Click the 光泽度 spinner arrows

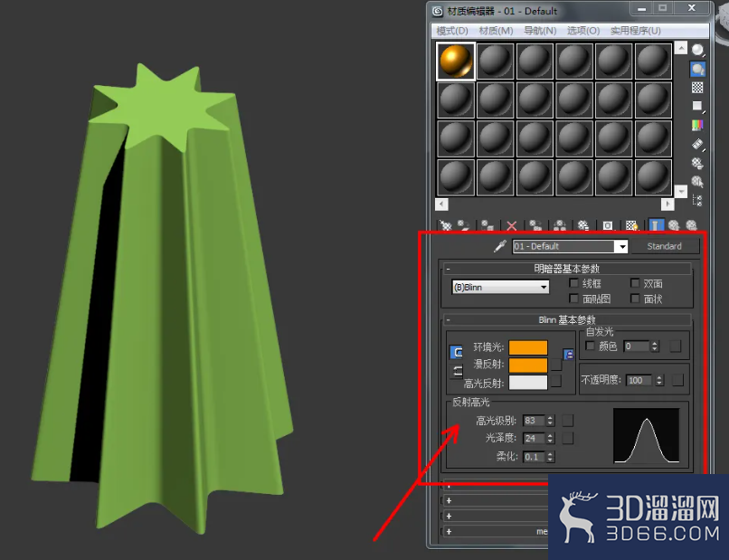click(551, 438)
